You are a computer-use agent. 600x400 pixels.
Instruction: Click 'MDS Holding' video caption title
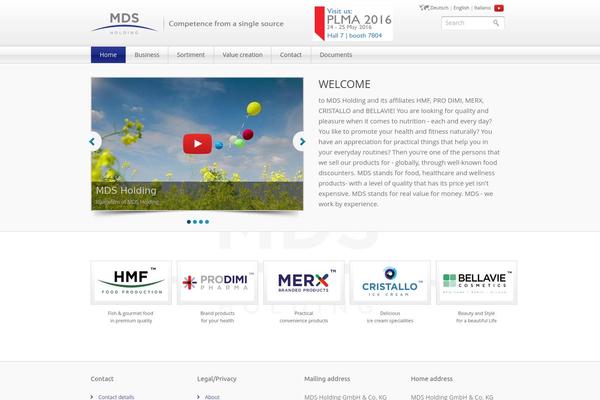pos(126,190)
